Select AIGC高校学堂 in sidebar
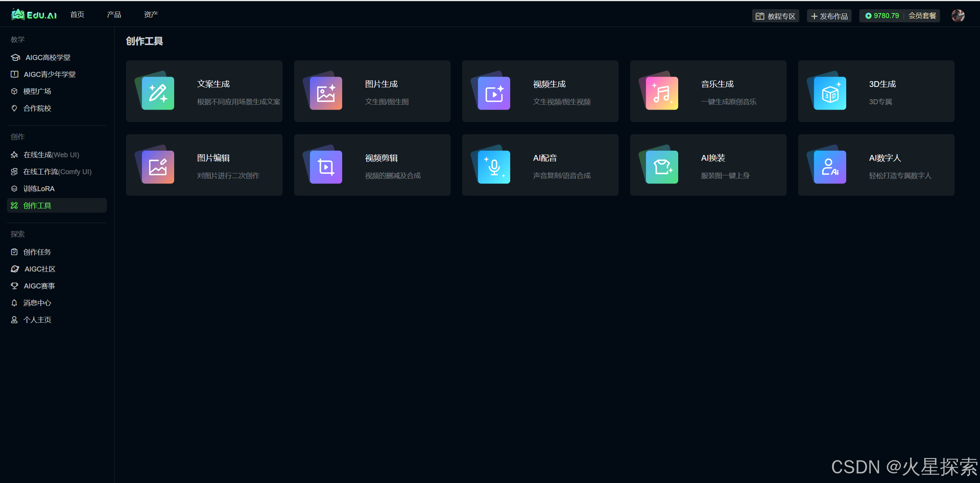980x483 pixels. point(48,57)
